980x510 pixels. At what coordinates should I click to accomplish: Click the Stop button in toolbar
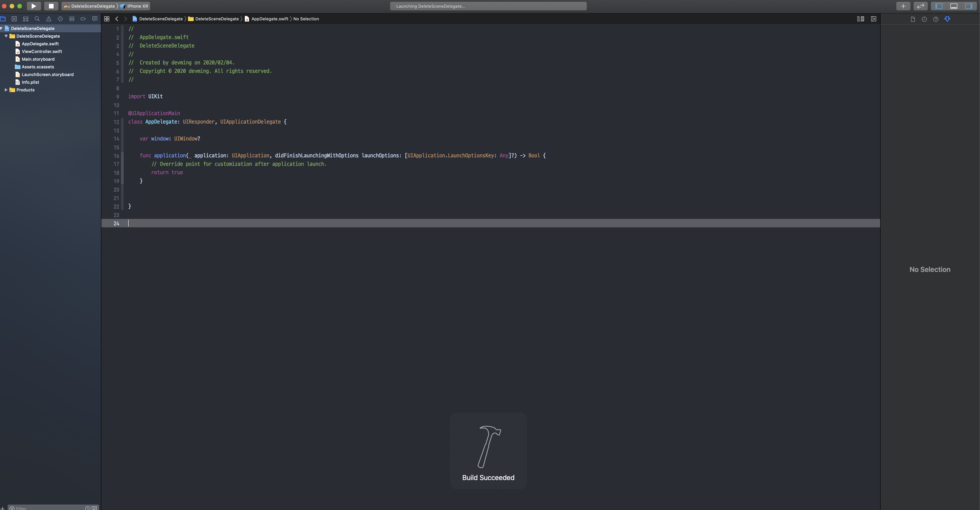tap(51, 6)
